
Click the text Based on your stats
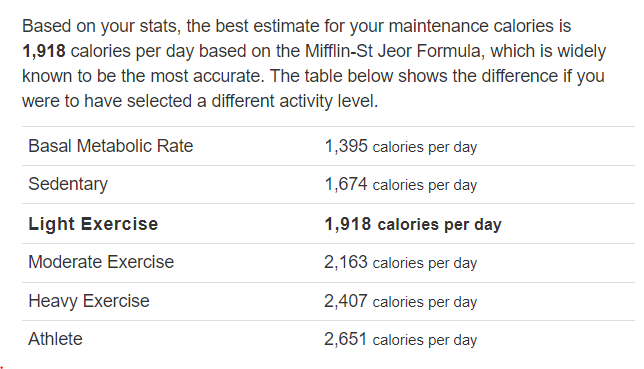click(100, 26)
